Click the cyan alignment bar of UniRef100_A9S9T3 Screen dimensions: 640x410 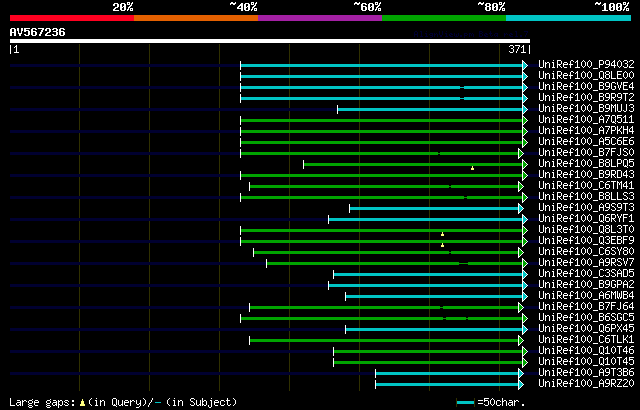click(x=434, y=208)
